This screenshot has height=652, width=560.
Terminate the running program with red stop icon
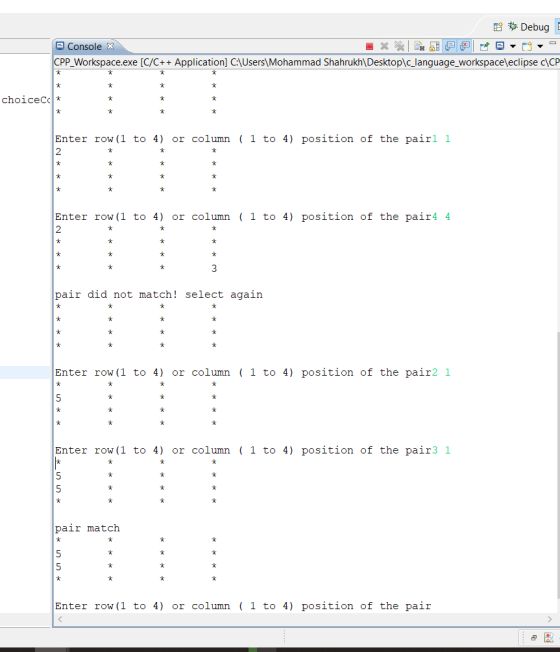click(369, 47)
